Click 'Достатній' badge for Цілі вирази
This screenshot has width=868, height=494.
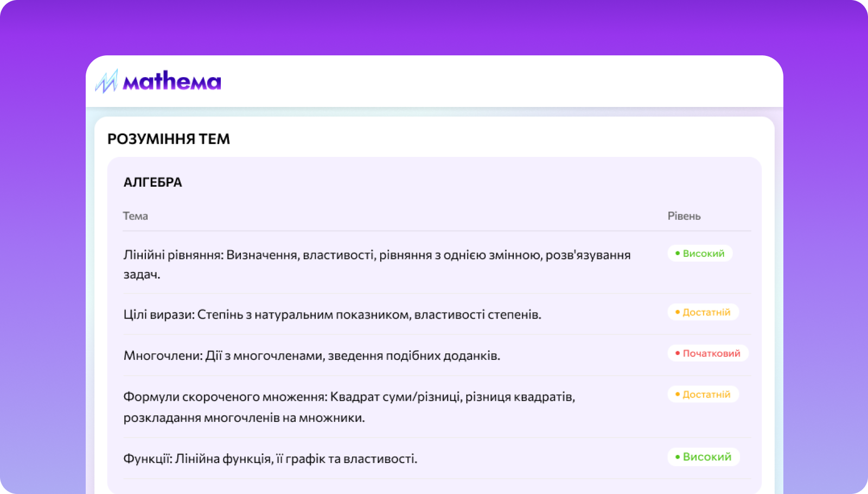click(703, 312)
